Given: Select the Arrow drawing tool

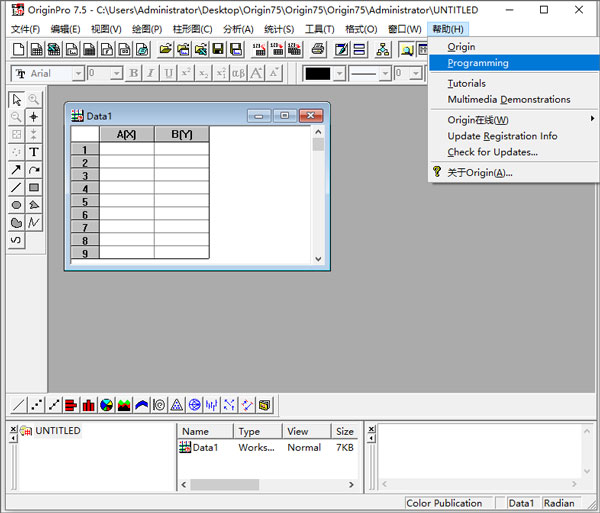Looking at the screenshot, I should pyautogui.click(x=16, y=169).
